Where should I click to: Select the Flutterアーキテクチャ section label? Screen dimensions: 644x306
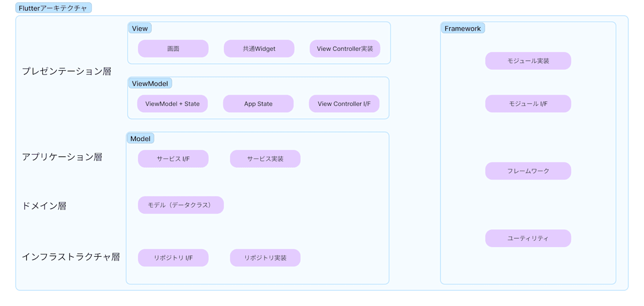[54, 8]
